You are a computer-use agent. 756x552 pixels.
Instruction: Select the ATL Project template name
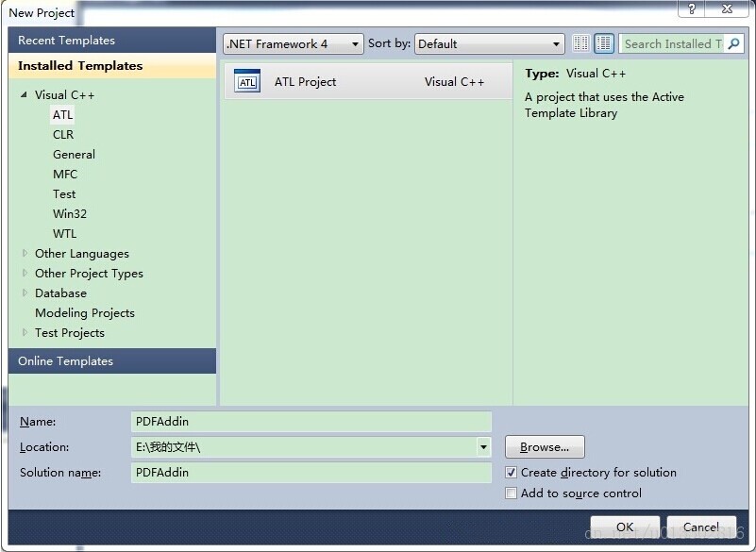coord(305,81)
